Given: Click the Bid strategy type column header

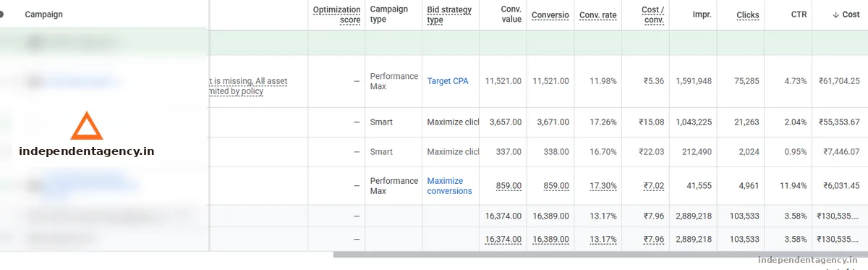Looking at the screenshot, I should click(x=449, y=14).
